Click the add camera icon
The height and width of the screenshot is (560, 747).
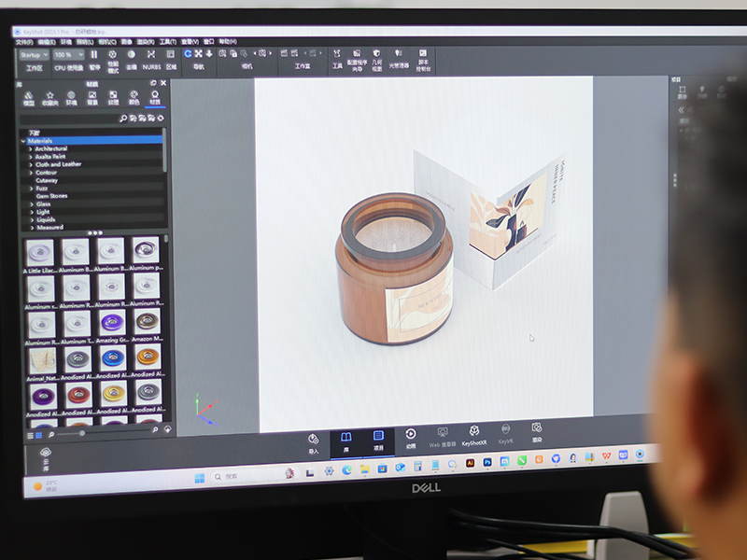[222, 53]
